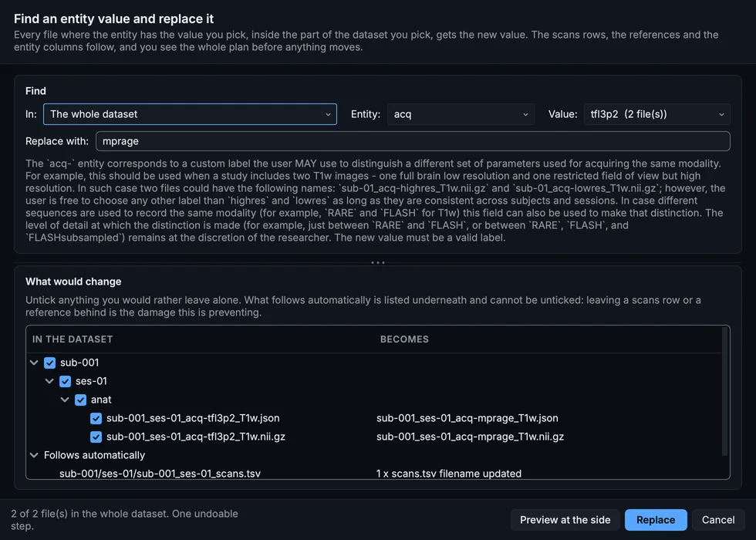Screen dimensions: 756x540
Task: Open the 'In' scope dropdown
Action: click(190, 114)
